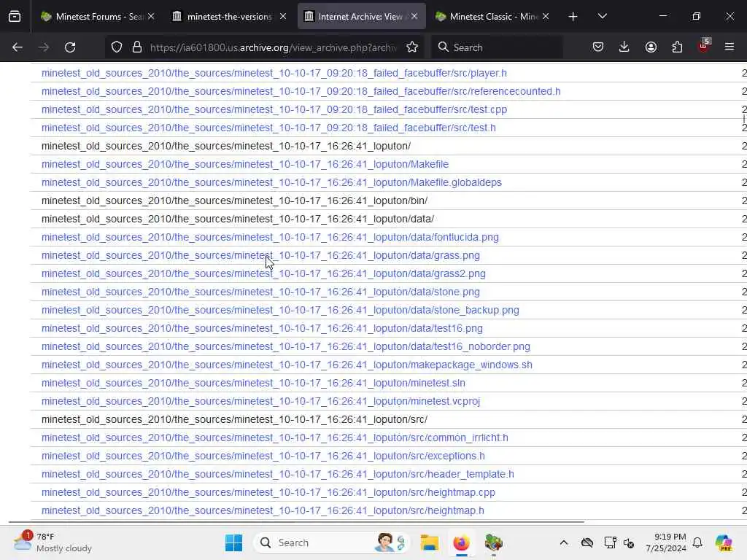
Task: Open loputon/src/header_template.h link
Action: pos(278,474)
